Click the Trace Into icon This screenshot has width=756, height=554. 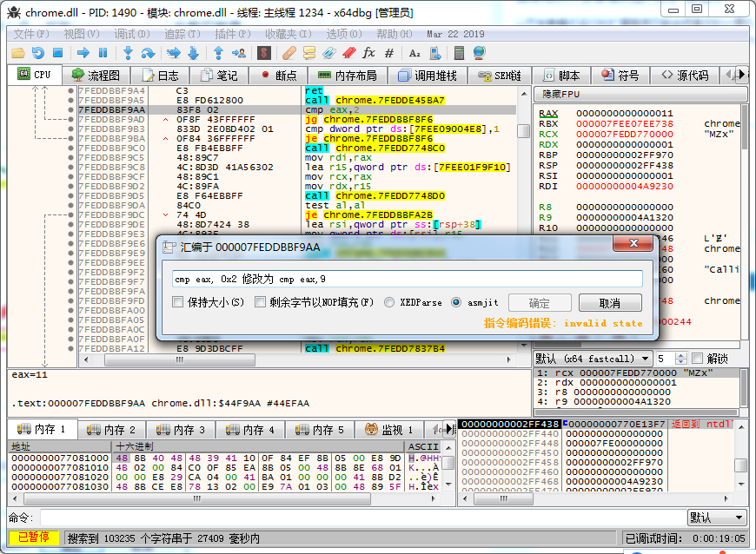point(174,53)
